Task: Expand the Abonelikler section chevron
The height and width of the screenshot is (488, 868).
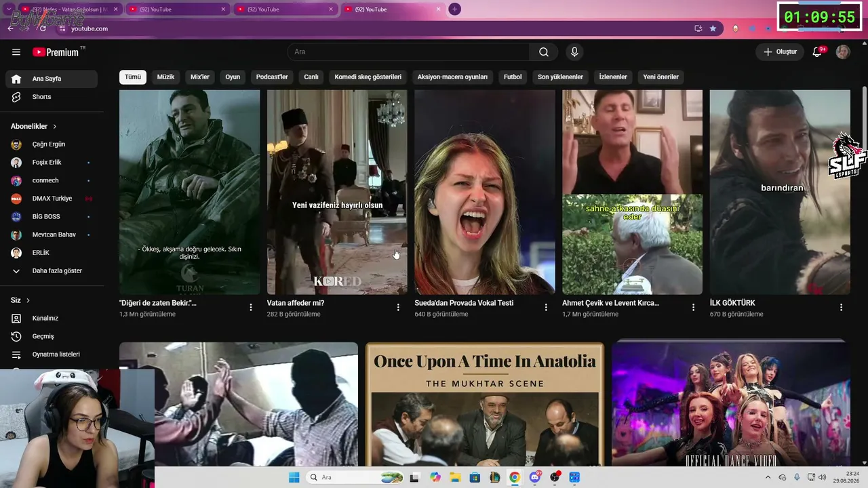Action: (55, 127)
